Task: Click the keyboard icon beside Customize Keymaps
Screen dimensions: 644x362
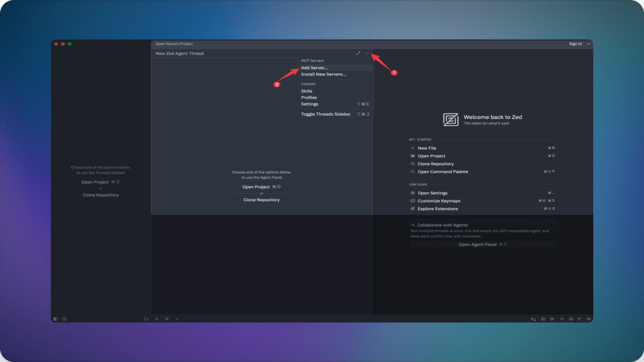Action: point(413,200)
